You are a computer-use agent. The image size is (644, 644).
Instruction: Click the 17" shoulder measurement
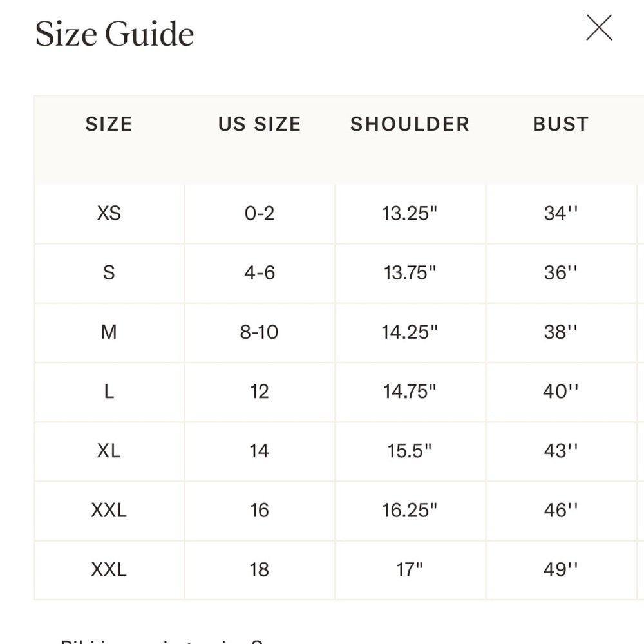point(410,570)
